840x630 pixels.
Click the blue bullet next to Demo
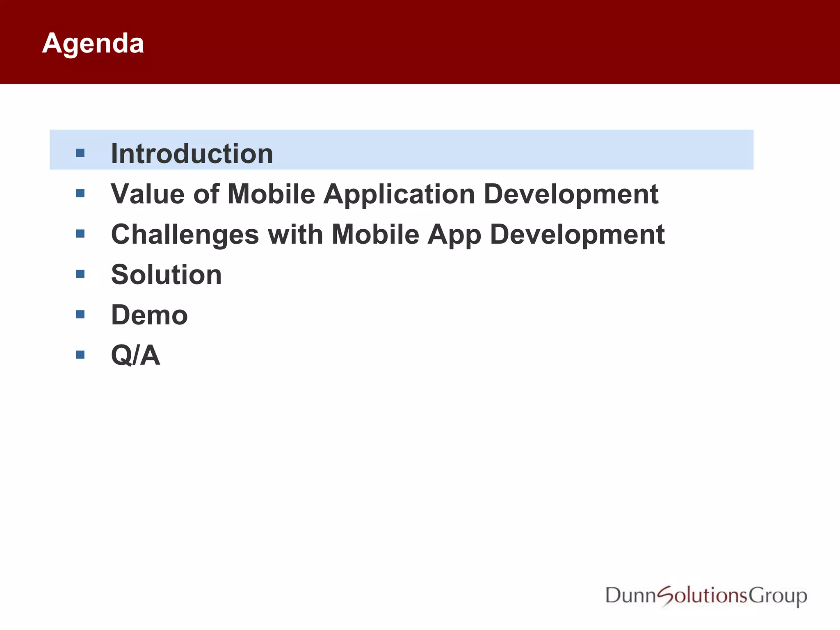click(x=80, y=315)
